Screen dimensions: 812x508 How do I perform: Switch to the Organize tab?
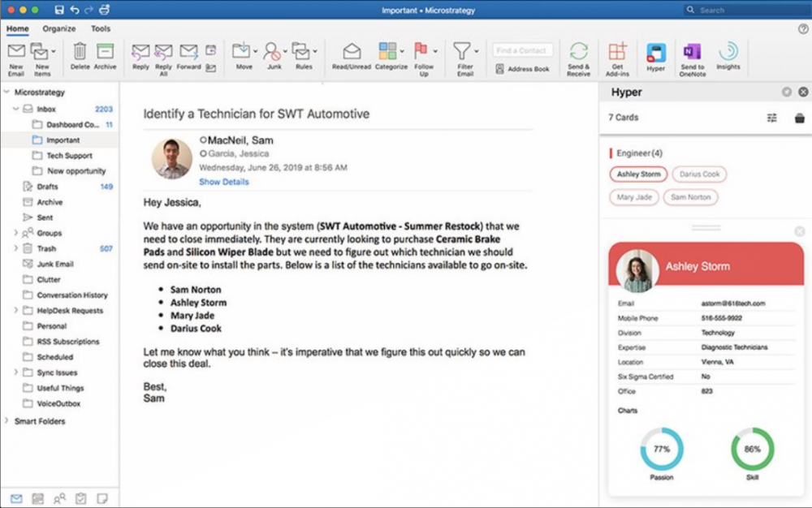tap(59, 28)
